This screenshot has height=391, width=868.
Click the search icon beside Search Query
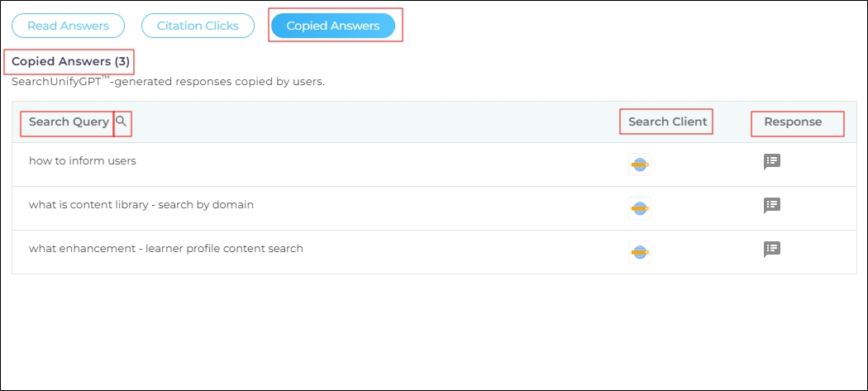point(122,122)
